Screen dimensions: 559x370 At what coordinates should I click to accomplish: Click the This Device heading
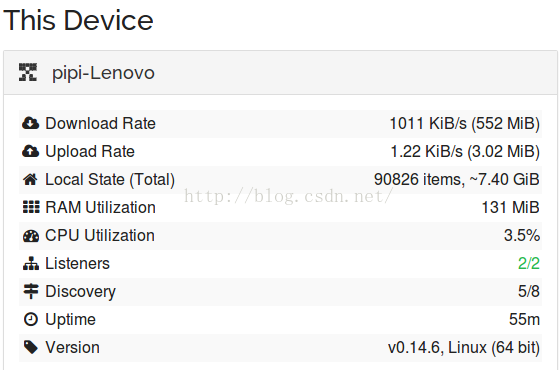pyautogui.click(x=78, y=20)
